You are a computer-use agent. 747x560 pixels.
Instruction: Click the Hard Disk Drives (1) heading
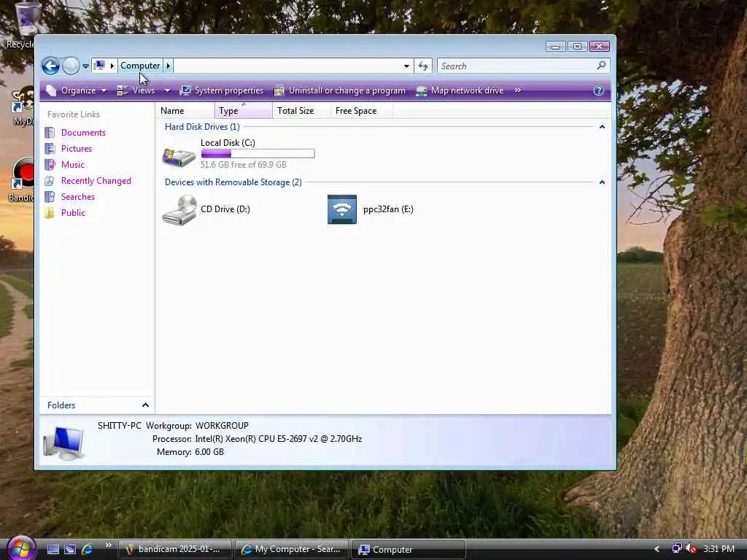tap(202, 127)
